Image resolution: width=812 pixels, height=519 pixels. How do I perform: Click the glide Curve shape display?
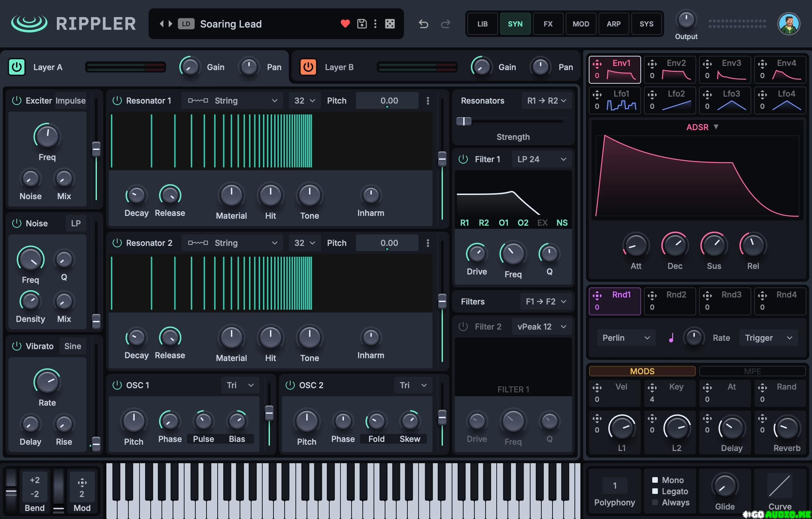click(780, 485)
